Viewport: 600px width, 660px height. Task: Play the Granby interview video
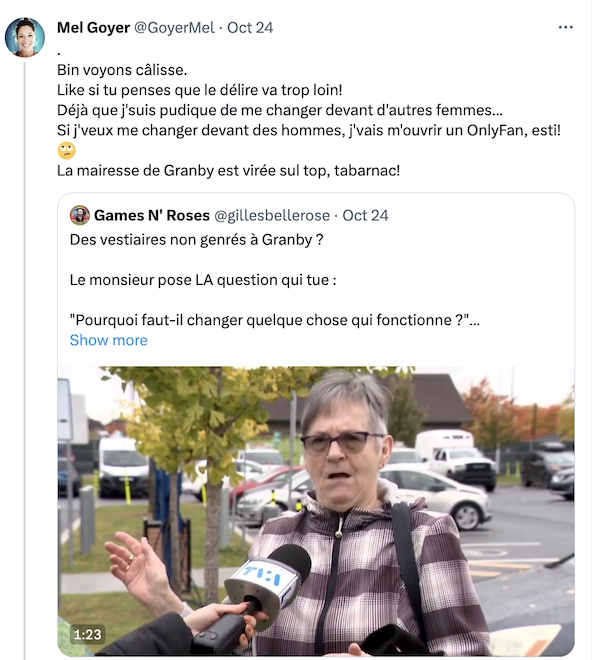click(x=316, y=510)
